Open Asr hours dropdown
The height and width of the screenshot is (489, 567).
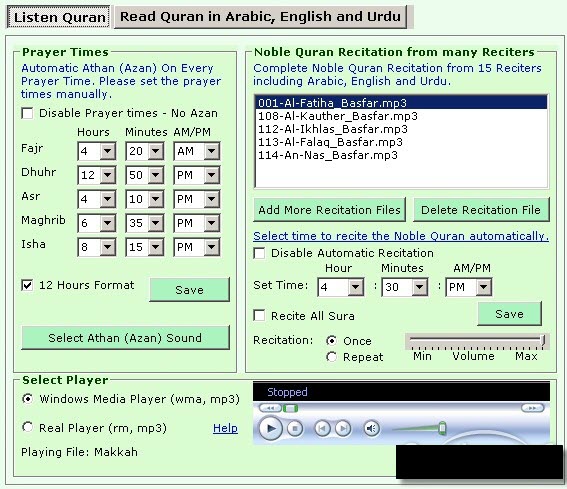point(108,199)
